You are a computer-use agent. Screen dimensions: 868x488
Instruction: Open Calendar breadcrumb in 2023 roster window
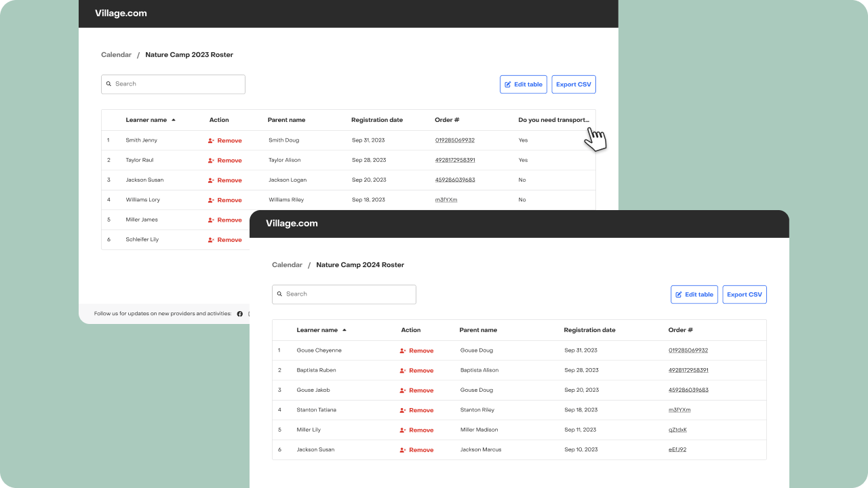(116, 55)
